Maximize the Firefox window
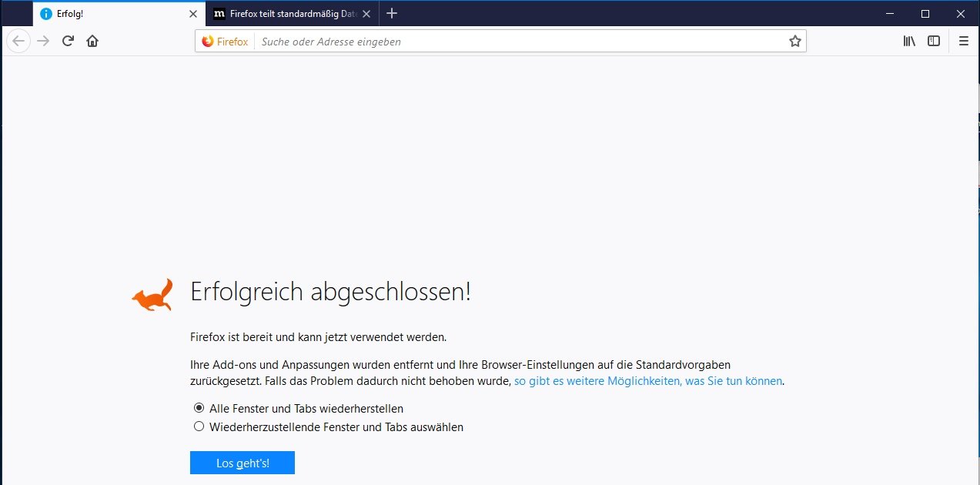The width and height of the screenshot is (980, 485). (x=925, y=13)
